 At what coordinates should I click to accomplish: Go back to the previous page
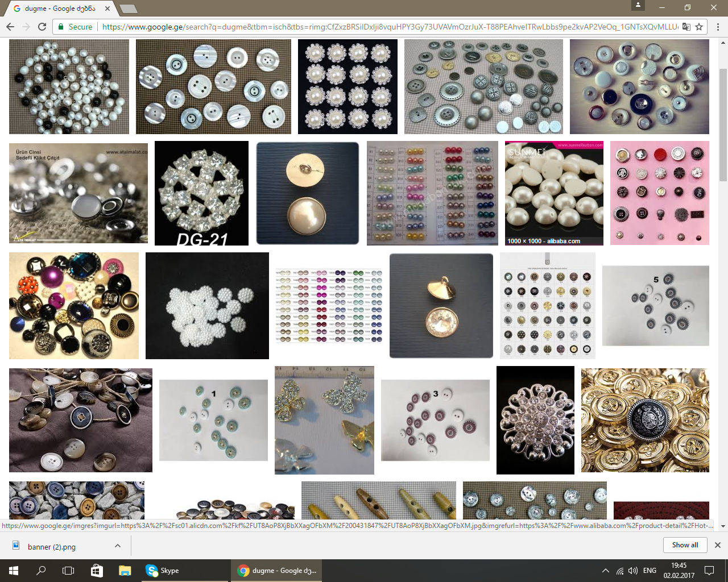tap(10, 27)
